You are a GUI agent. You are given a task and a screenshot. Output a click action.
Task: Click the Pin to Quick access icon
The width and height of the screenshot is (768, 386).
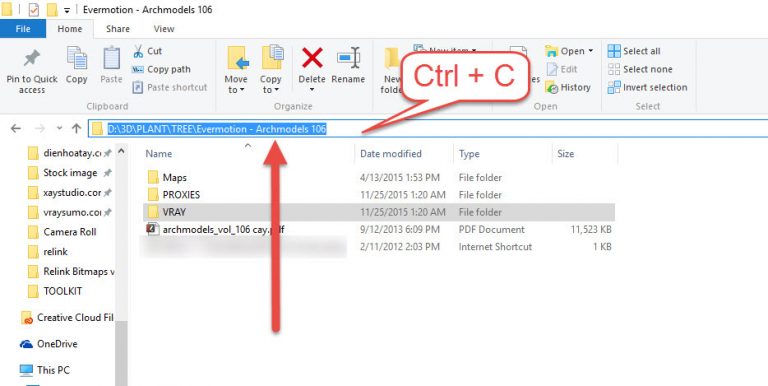[32, 59]
